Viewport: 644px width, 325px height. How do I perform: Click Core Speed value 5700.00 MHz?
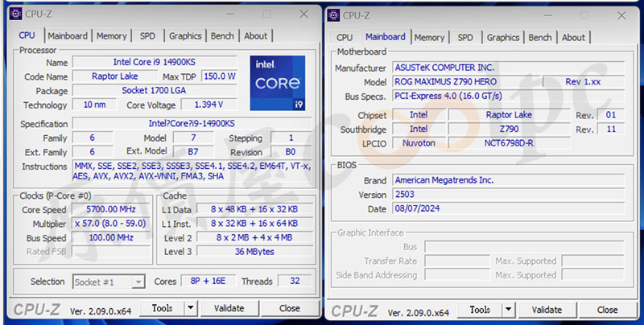111,209
